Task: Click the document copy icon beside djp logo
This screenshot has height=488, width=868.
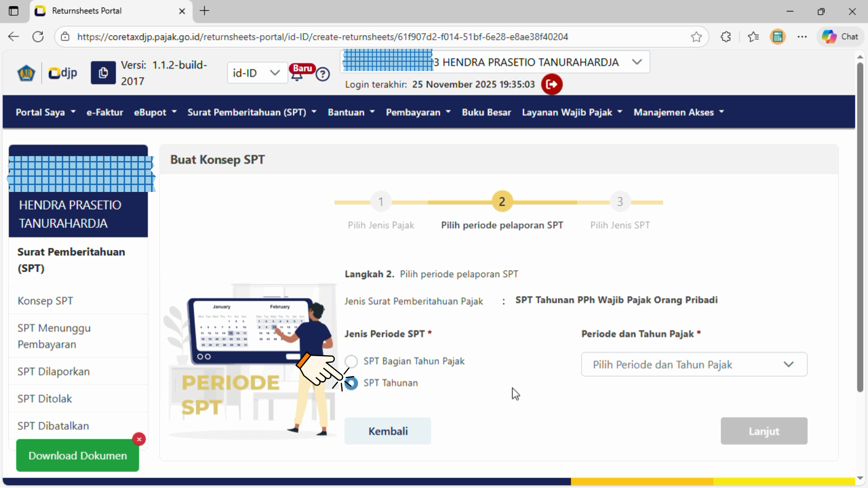Action: pos(103,73)
